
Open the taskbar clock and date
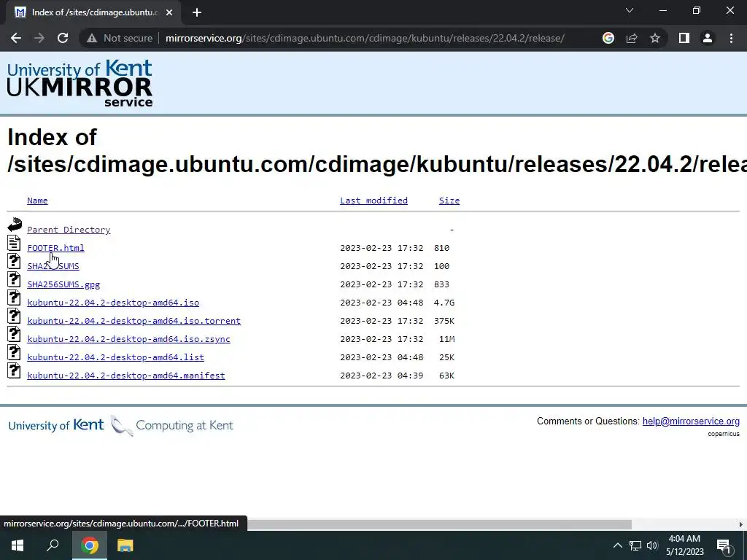tap(684, 545)
